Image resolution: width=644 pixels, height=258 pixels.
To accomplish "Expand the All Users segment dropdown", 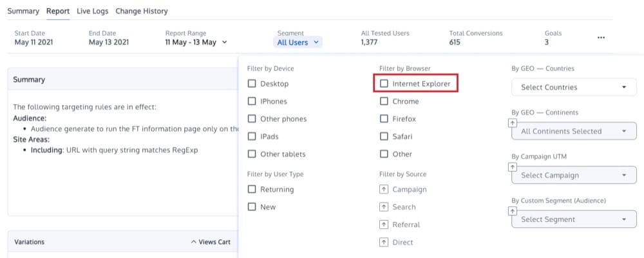I will pyautogui.click(x=298, y=43).
